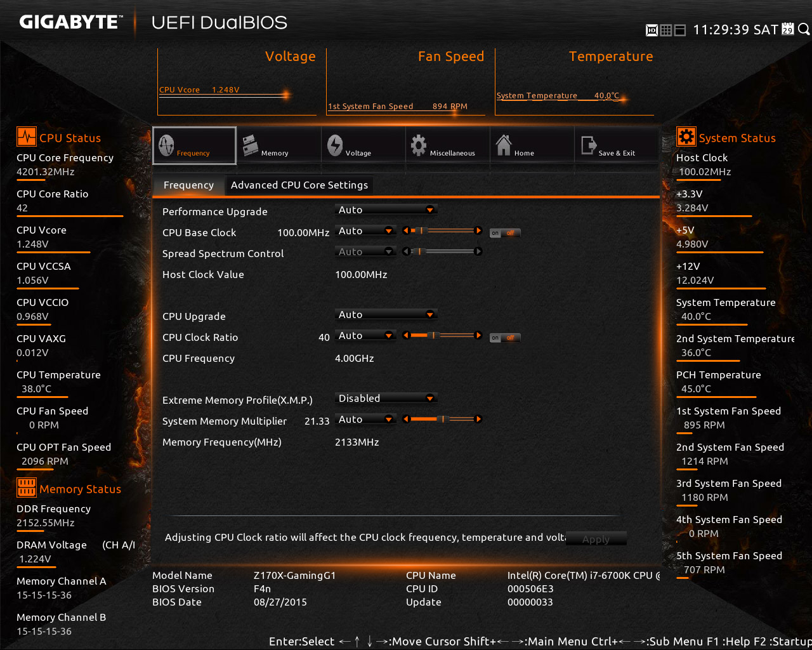Screen dimensions: 812x650
Task: Click Spread Spectrum Control right arrow
Action: pos(478,251)
